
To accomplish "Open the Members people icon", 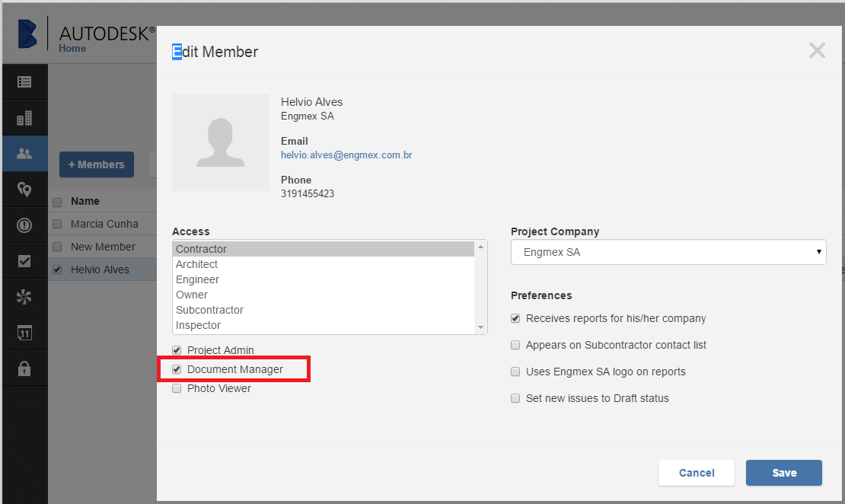I will (x=25, y=153).
